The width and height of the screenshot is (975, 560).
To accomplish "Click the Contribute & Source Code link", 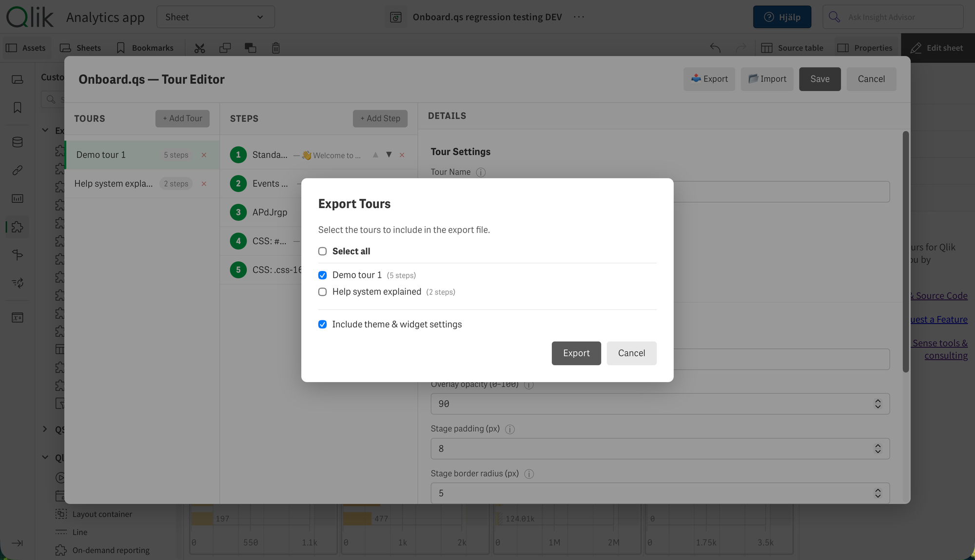I will click(x=938, y=295).
